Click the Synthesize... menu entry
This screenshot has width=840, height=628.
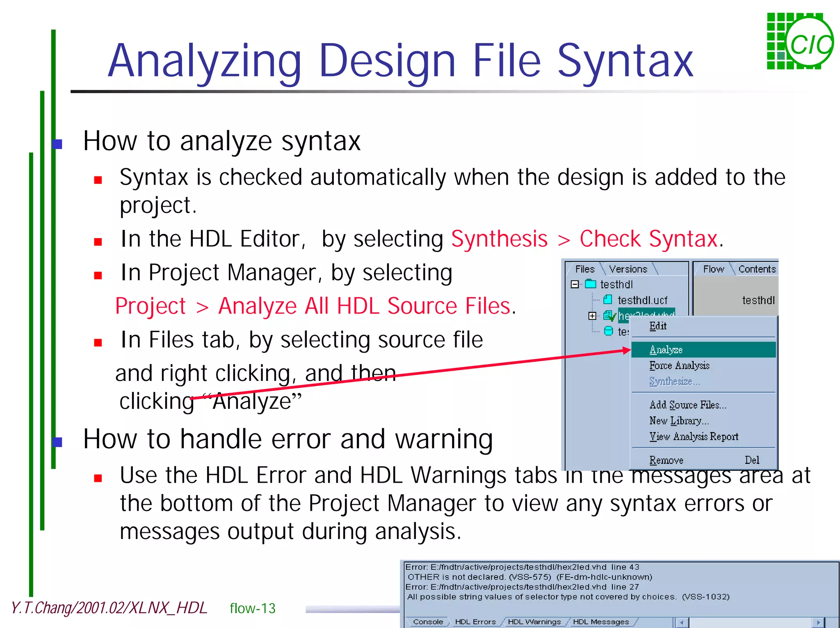pyautogui.click(x=703, y=381)
